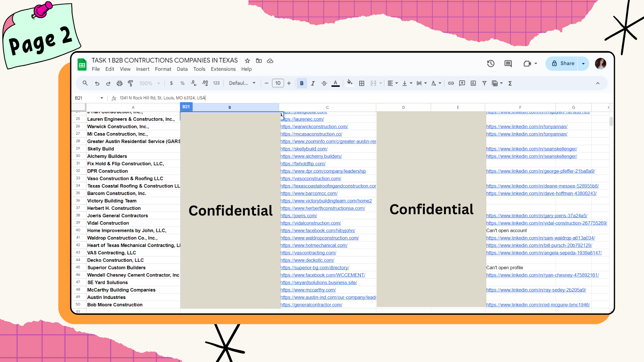Viewport: 644px width, 362px height.
Task: Click the insert chart icon
Action: [473, 83]
